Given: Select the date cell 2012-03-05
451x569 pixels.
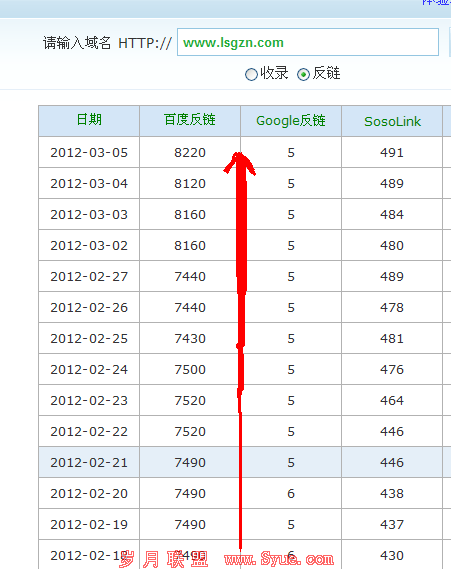Looking at the screenshot, I should click(x=89, y=152).
